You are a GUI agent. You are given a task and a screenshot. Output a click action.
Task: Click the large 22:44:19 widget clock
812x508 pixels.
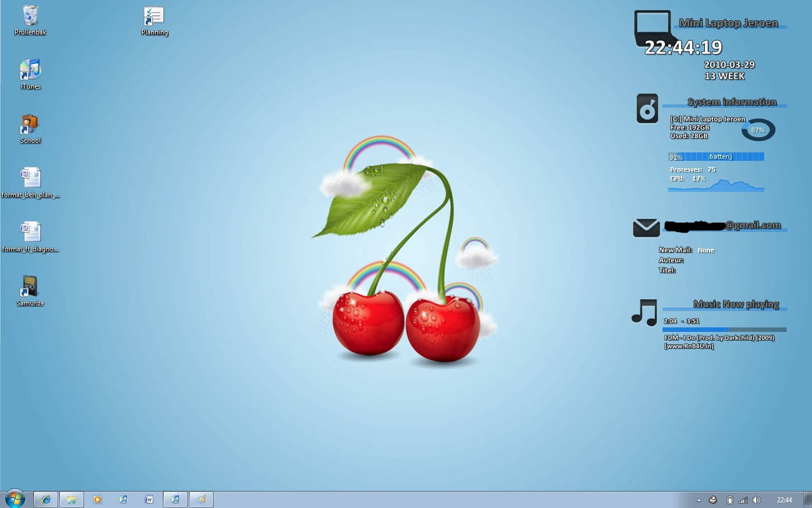[x=683, y=47]
